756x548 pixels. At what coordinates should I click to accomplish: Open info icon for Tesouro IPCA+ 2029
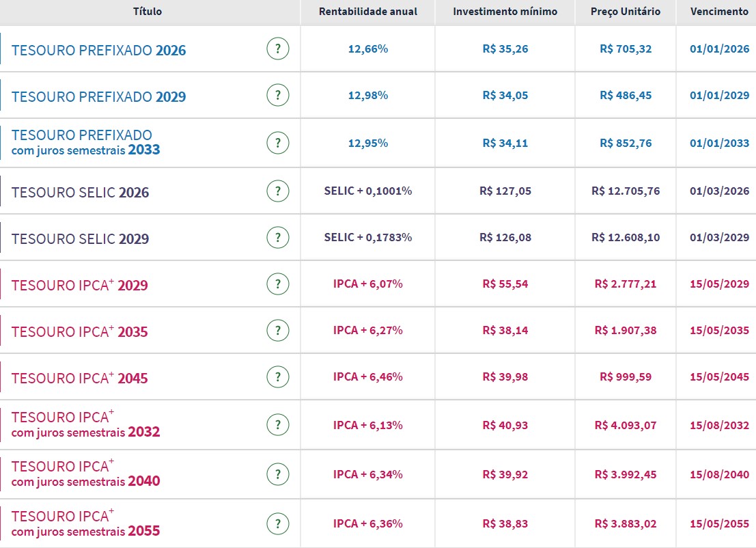click(x=277, y=284)
